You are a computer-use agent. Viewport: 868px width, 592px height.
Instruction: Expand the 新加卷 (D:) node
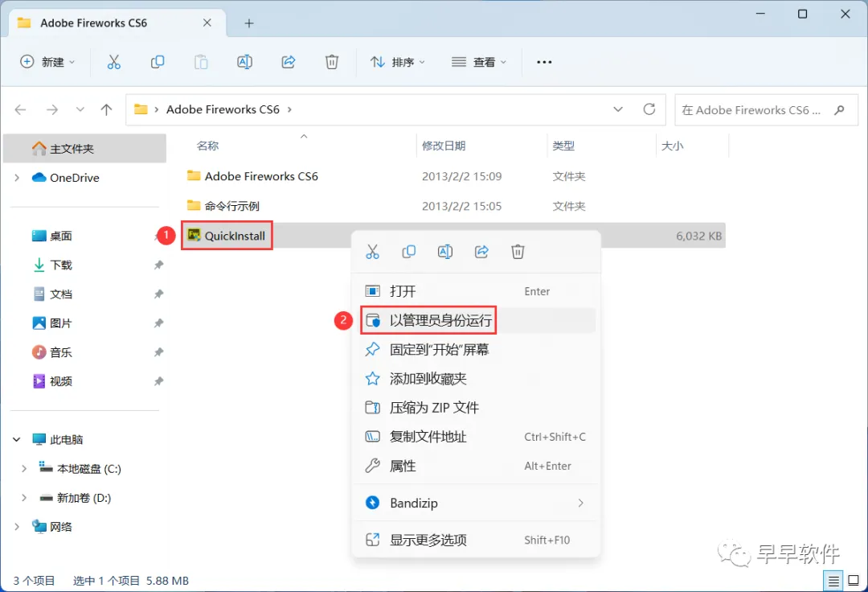[x=24, y=498]
